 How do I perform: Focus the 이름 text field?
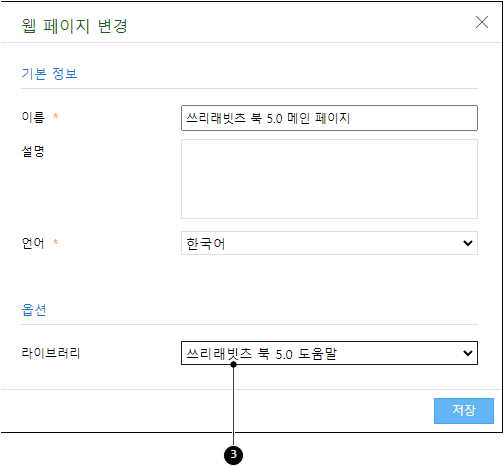[x=329, y=118]
